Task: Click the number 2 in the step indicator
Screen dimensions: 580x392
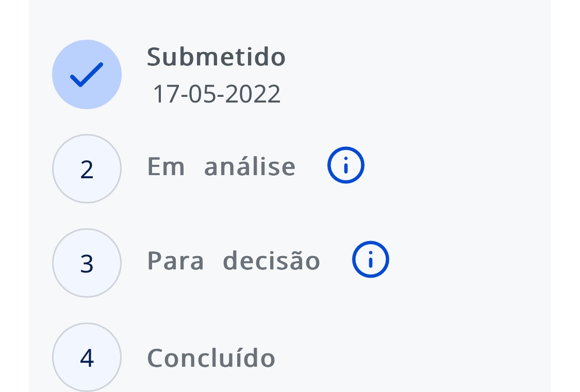Action: click(x=87, y=169)
